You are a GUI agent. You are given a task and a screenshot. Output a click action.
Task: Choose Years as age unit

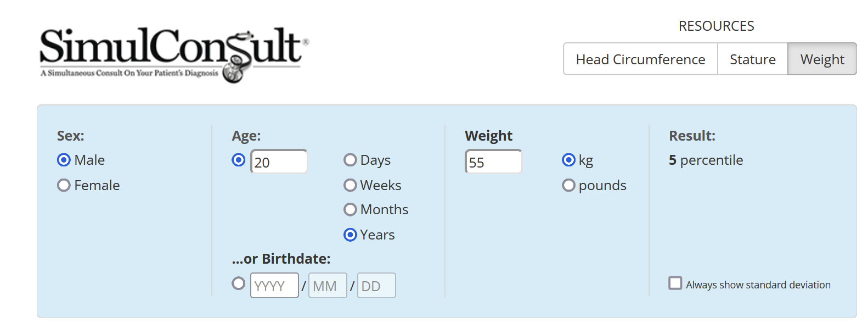350,235
